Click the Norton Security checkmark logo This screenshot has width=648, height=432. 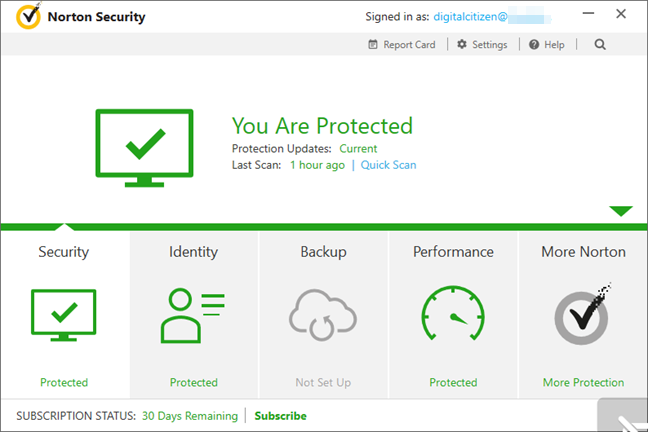coord(28,16)
